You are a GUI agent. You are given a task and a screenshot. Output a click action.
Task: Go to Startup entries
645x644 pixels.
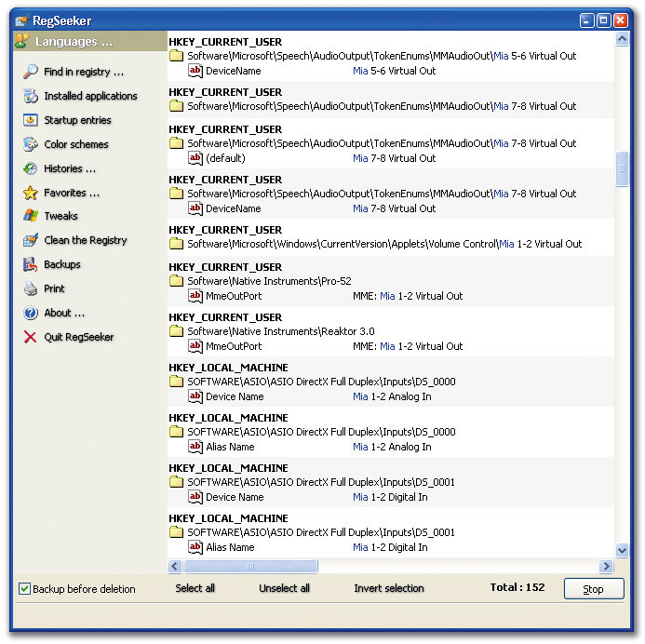click(x=77, y=120)
